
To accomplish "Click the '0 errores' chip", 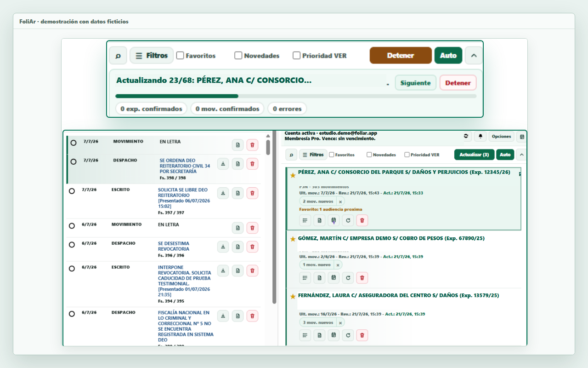I will pyautogui.click(x=287, y=109).
